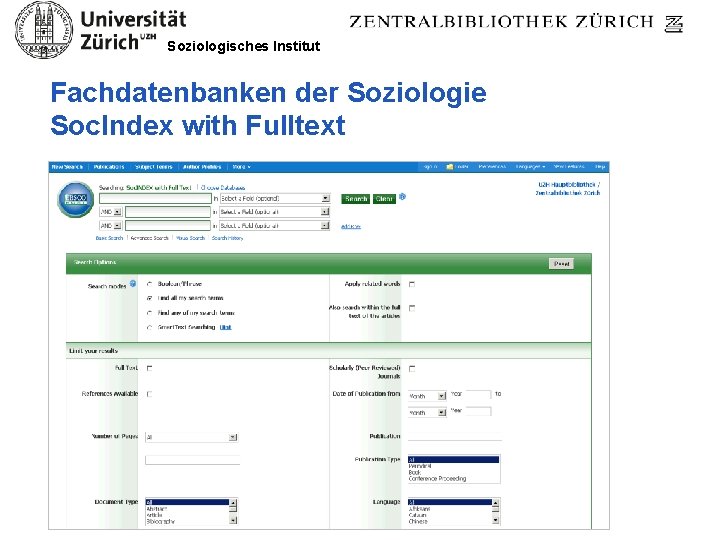Viewport: 720px width, 540px height.
Task: Click Sign In in the top bar
Action: click(x=430, y=167)
